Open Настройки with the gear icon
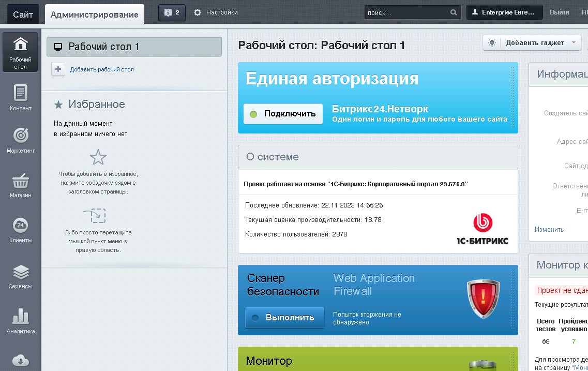The height and width of the screenshot is (371, 588). [x=216, y=12]
